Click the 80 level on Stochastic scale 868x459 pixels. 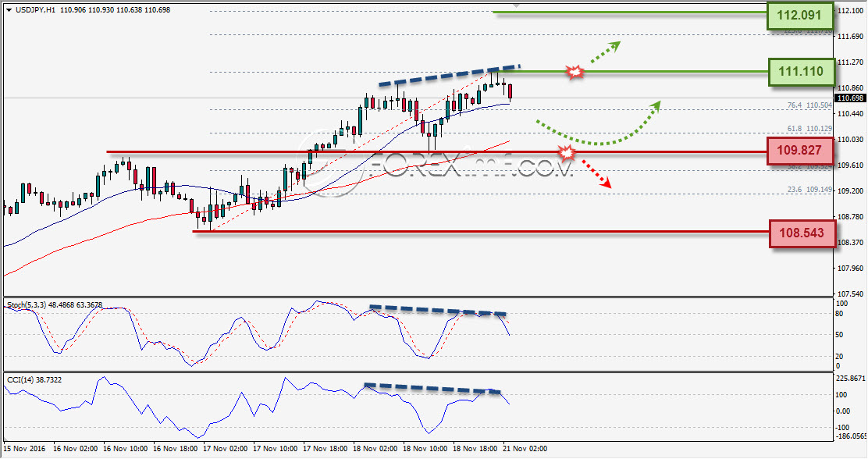coord(839,314)
